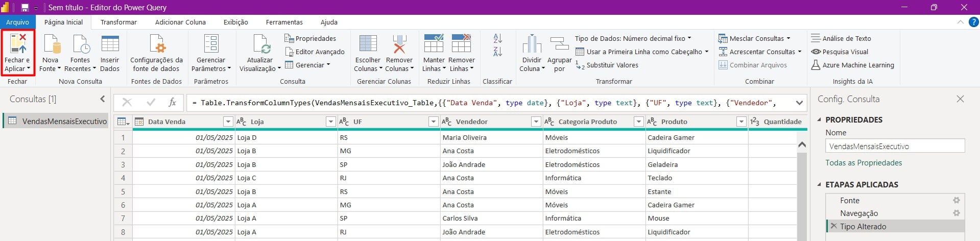Screen dimensions: 980x241
Task: Sort ascending with A-Z icon
Action: click(498, 38)
